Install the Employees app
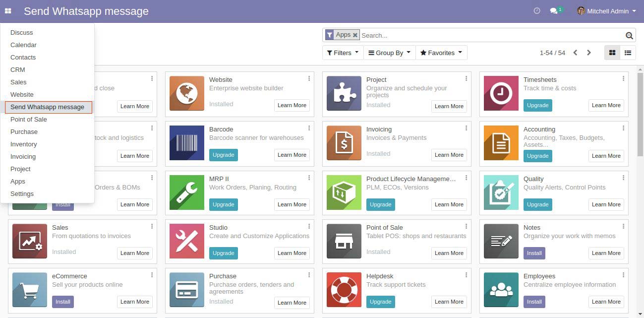The height and width of the screenshot is (318, 644). tap(534, 302)
